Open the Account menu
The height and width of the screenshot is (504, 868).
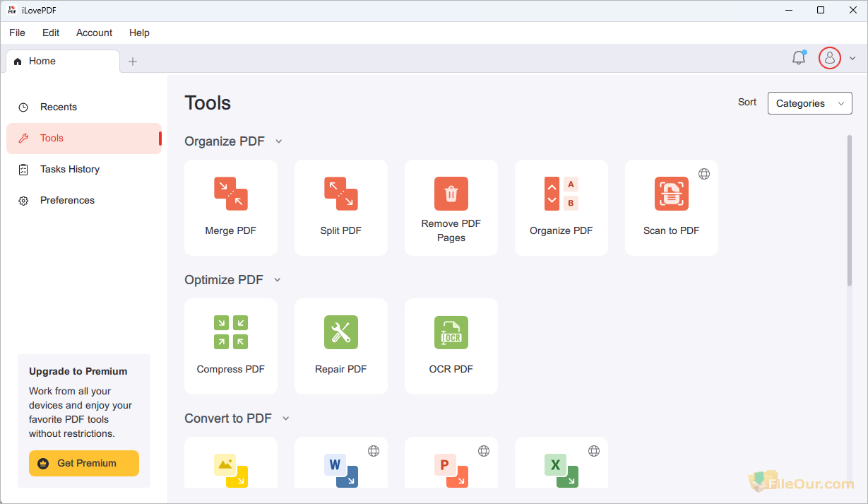pyautogui.click(x=94, y=33)
